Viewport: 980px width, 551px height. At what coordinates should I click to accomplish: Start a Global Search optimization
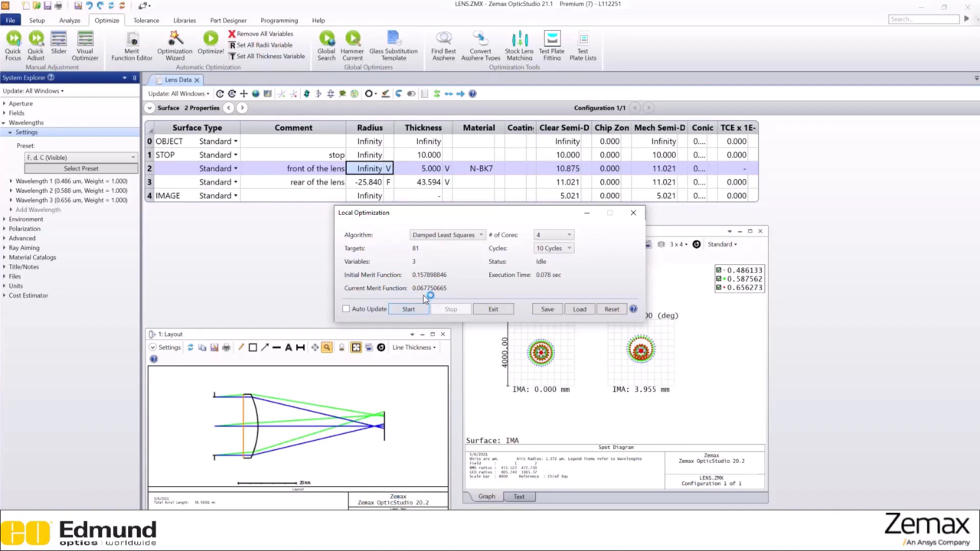pos(326,46)
